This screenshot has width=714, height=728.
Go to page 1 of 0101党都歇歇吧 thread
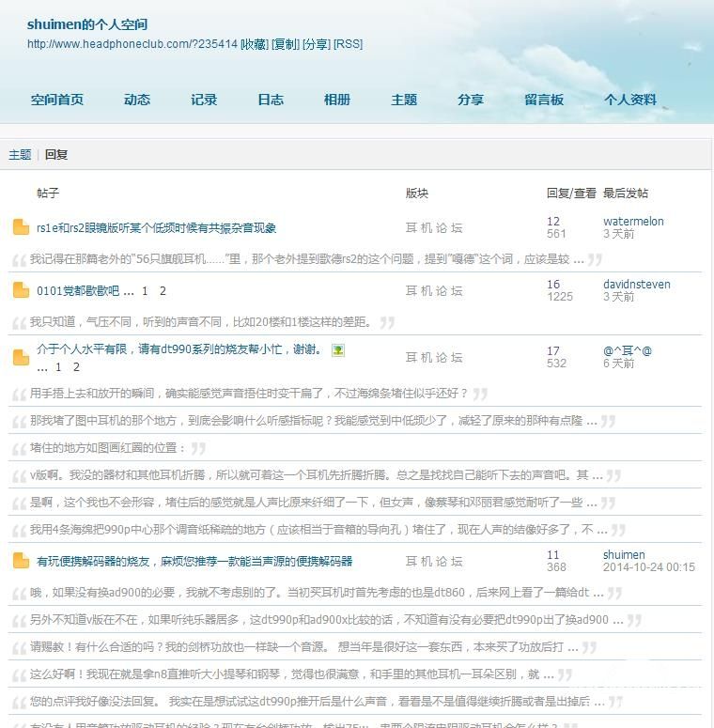[x=145, y=290]
